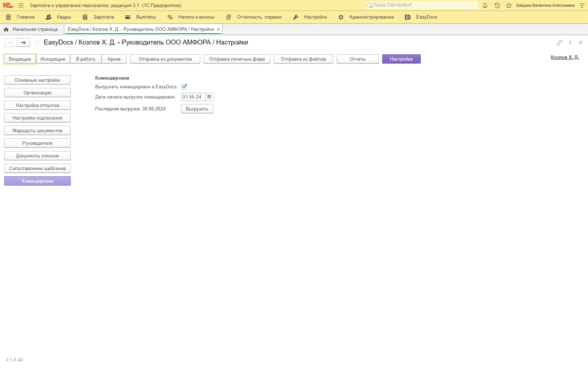This screenshot has width=588, height=368.
Task: Open notifications bell icon
Action: pyautogui.click(x=485, y=6)
